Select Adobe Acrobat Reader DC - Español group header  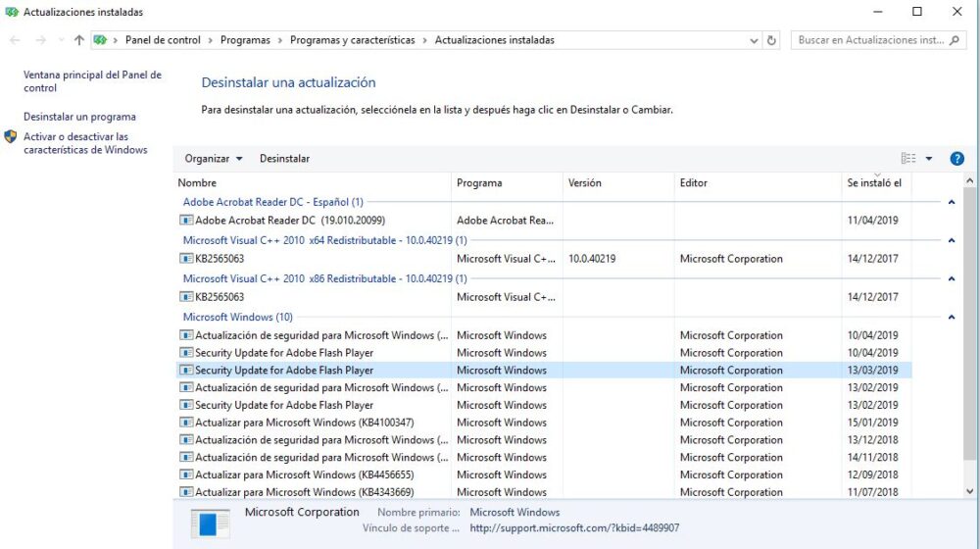(x=273, y=203)
